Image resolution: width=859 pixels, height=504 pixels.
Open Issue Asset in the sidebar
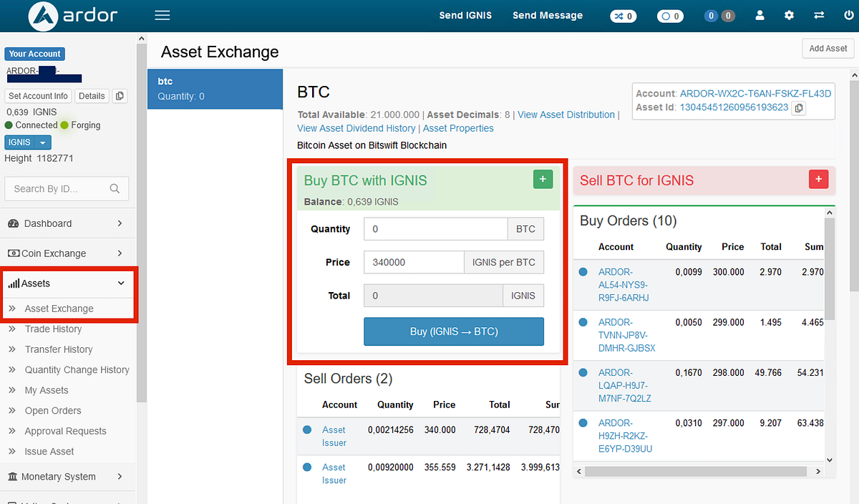[49, 452]
